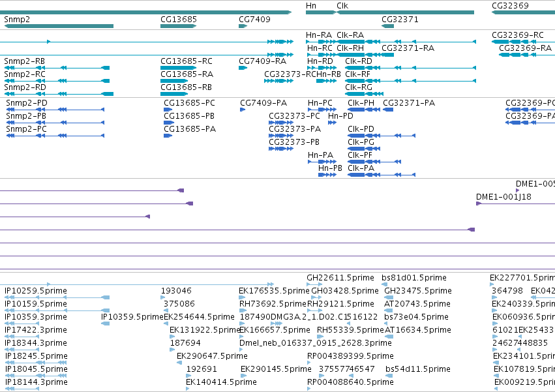Select the Hn gene label

click(x=311, y=6)
